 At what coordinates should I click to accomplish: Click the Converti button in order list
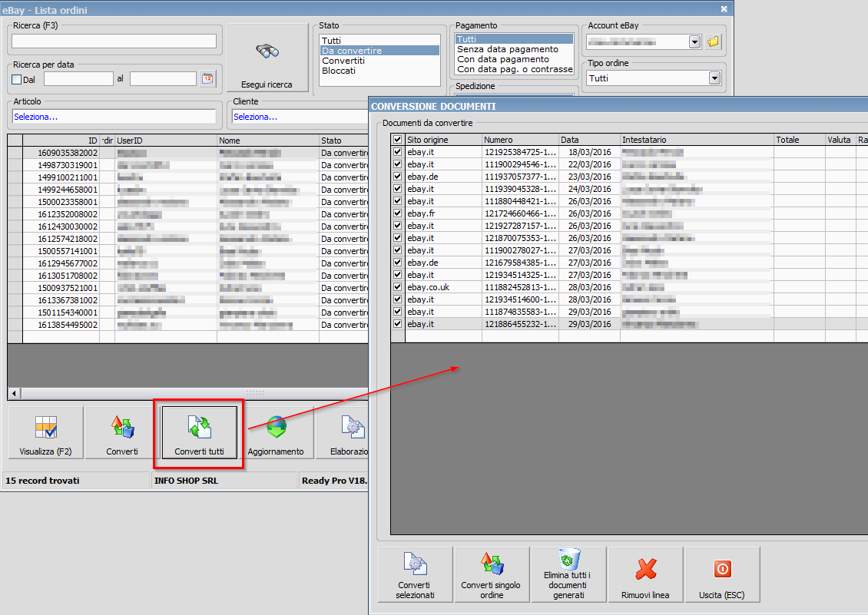[x=122, y=432]
